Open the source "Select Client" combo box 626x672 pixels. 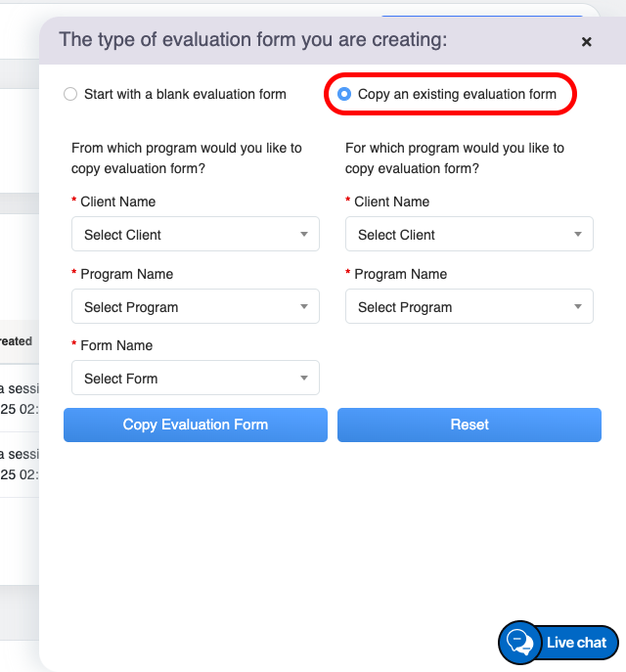click(186, 235)
